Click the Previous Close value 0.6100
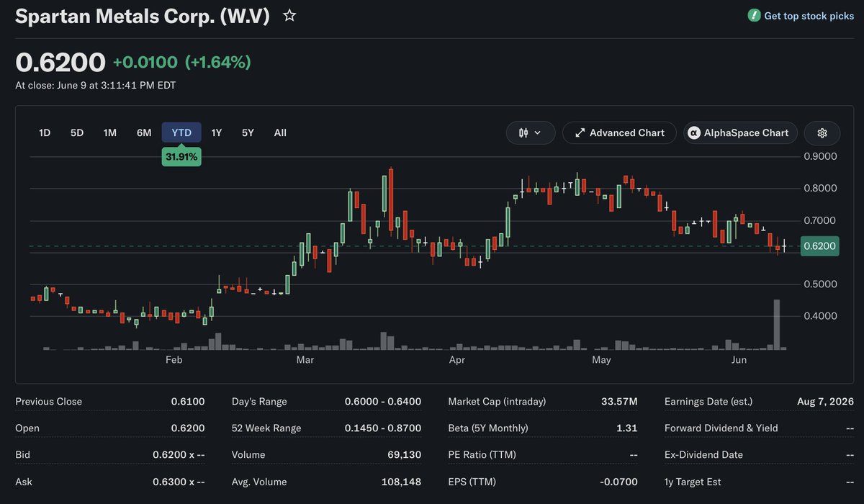 coord(188,401)
